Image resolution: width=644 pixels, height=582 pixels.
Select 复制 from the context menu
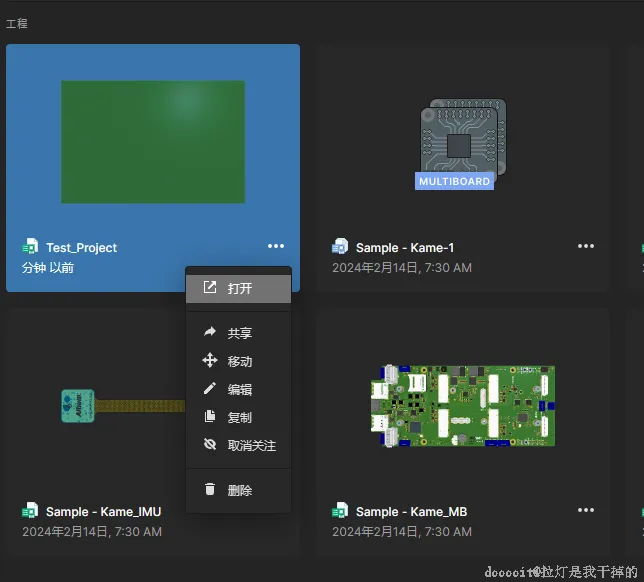(238, 417)
